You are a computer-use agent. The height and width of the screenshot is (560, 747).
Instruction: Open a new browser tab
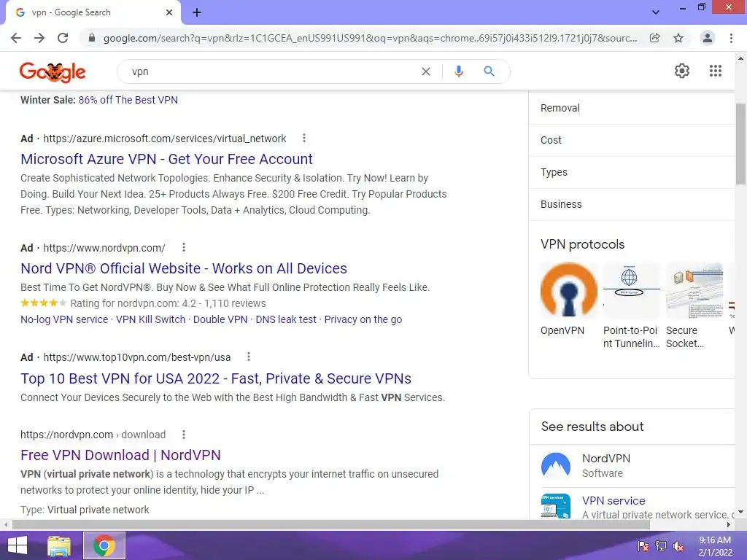pos(197,12)
